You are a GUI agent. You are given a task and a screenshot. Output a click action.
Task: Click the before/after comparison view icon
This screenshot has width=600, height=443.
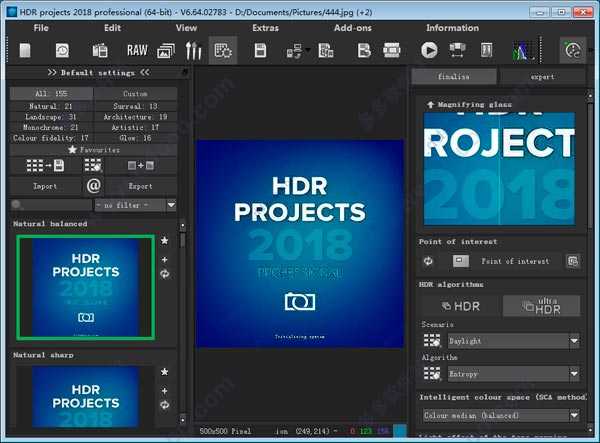[x=457, y=50]
